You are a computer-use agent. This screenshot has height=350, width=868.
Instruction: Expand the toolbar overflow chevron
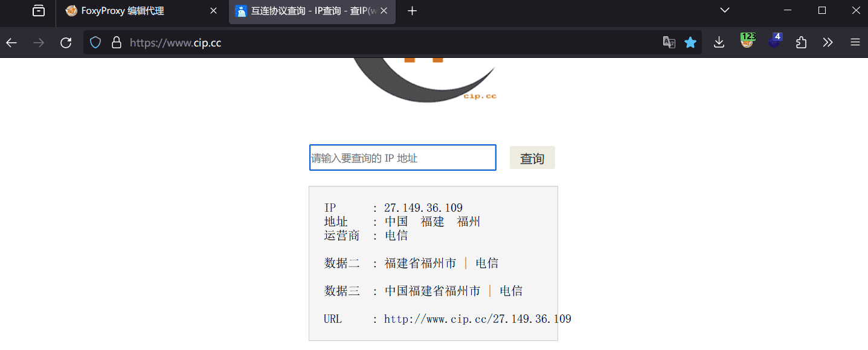pyautogui.click(x=828, y=42)
